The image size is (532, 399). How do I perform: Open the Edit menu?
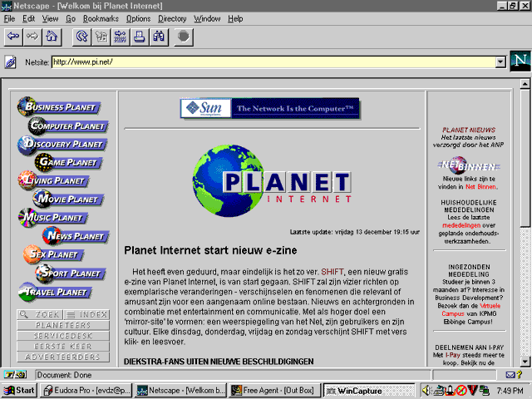[28, 18]
